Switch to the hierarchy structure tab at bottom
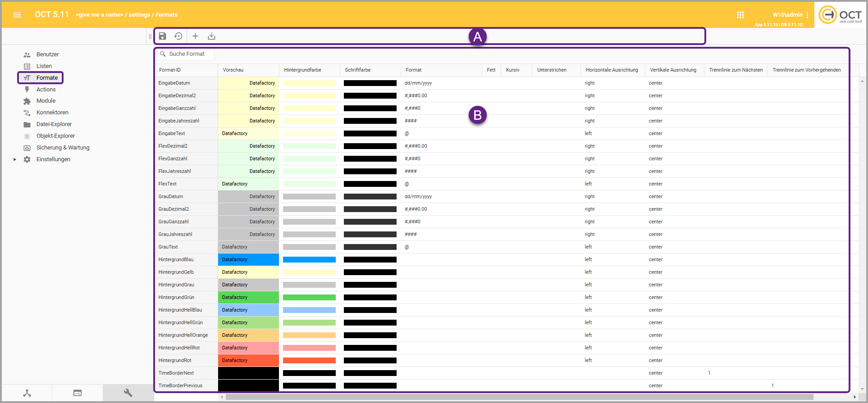This screenshot has height=403, width=868. [x=27, y=393]
